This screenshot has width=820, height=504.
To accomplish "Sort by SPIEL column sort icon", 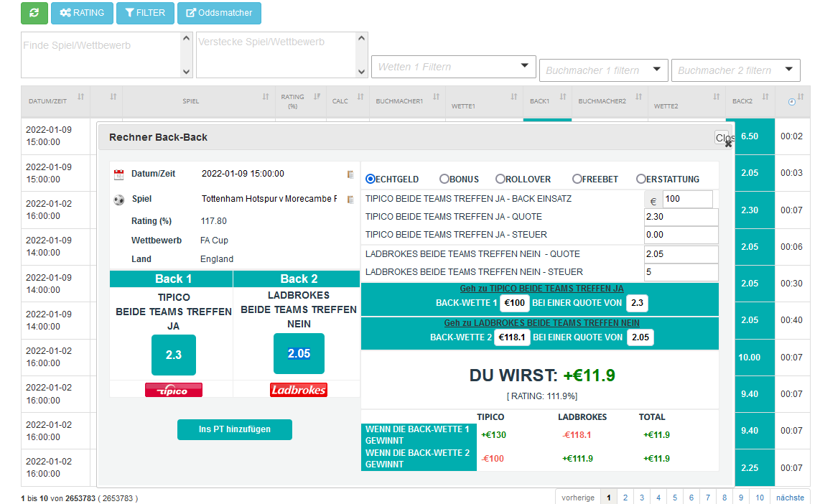I will tap(266, 97).
